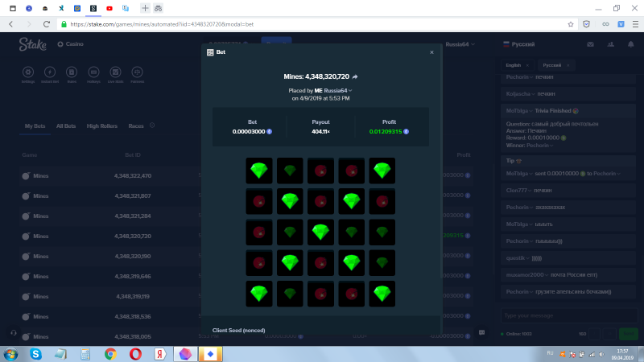This screenshot has width=644, height=362.
Task: Open the chat mail envelope icon
Action: (590, 44)
